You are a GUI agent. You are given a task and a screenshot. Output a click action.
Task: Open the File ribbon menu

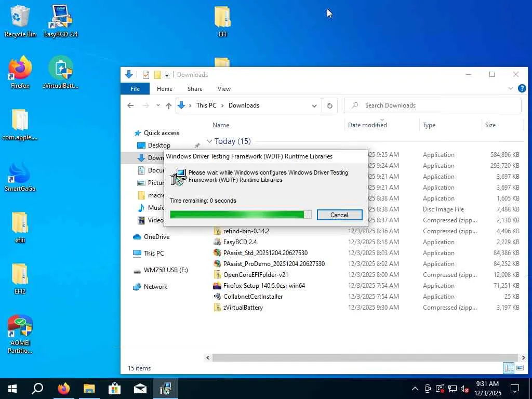tap(135, 89)
